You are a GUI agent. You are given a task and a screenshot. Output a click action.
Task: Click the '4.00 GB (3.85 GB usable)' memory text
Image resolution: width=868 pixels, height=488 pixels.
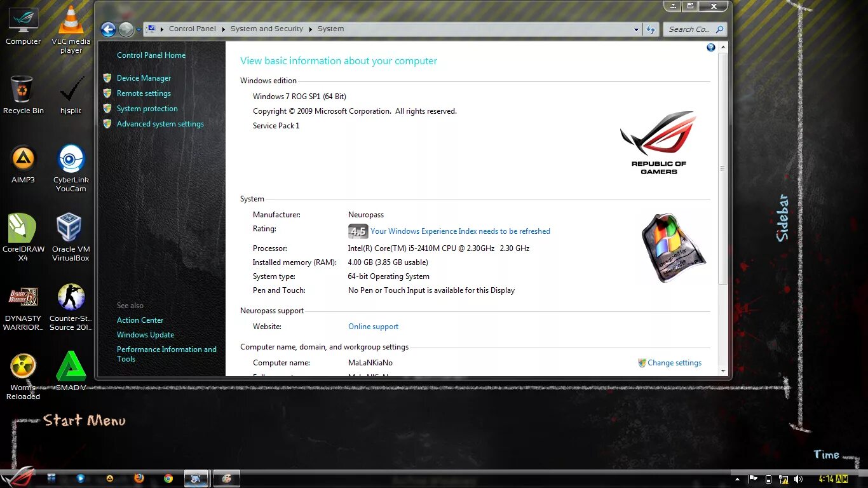pyautogui.click(x=388, y=262)
